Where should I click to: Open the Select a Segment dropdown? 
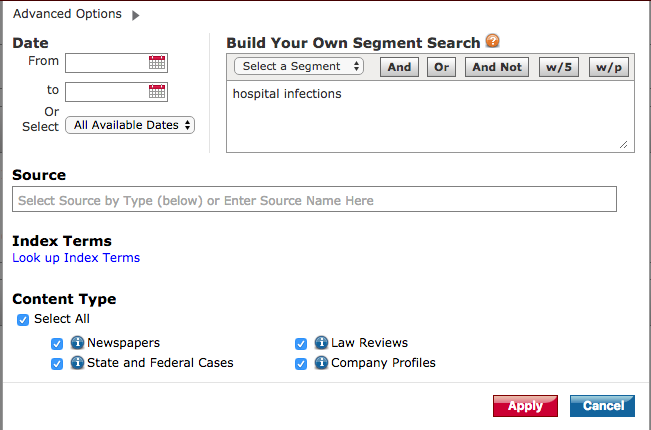(299, 66)
